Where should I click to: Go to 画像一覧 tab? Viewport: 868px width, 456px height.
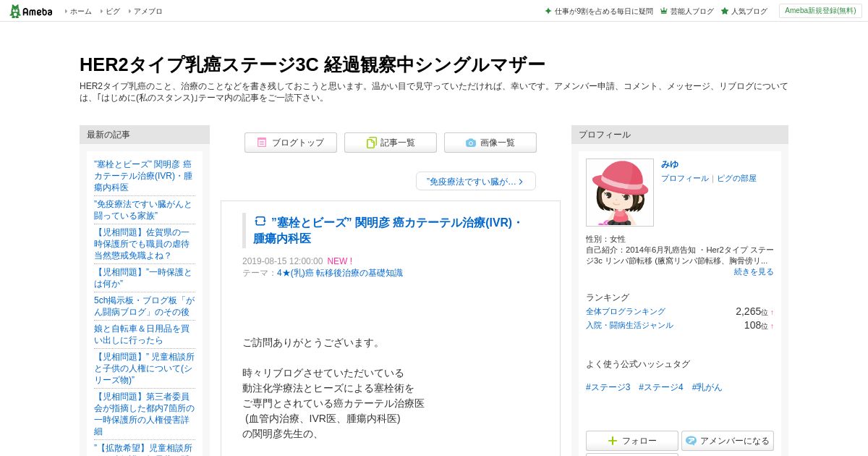[490, 143]
